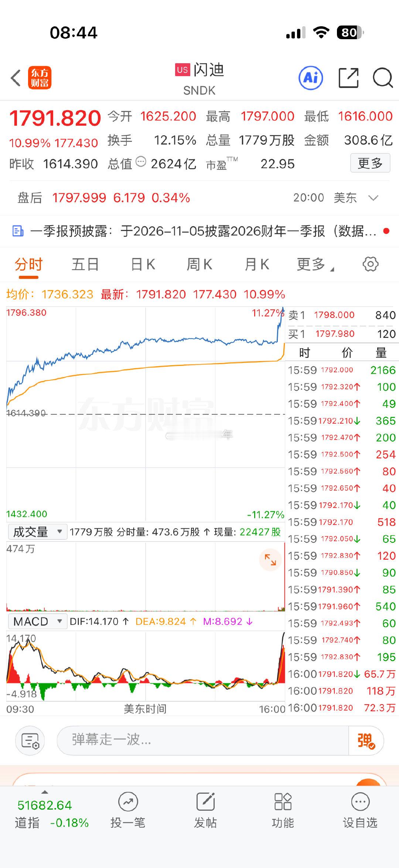Screen dimensions: 399x868
Task: Tap the trade row priced 1790.850
Action: tap(342, 573)
